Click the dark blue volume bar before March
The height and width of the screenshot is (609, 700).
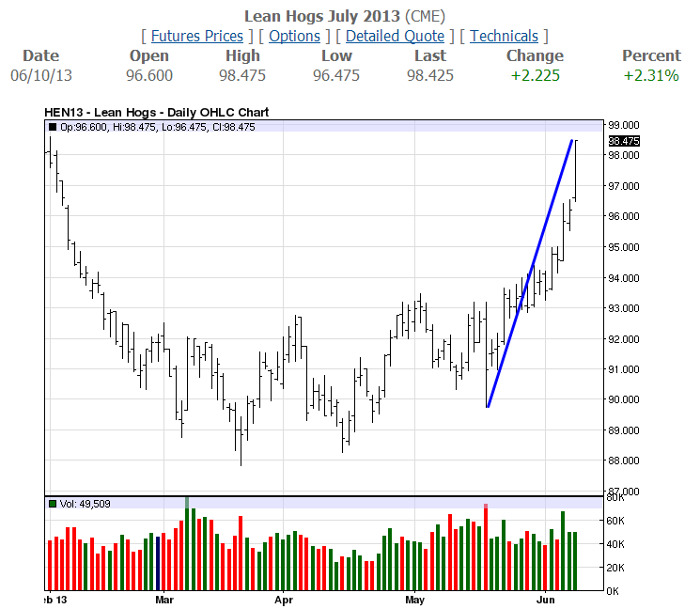click(158, 564)
